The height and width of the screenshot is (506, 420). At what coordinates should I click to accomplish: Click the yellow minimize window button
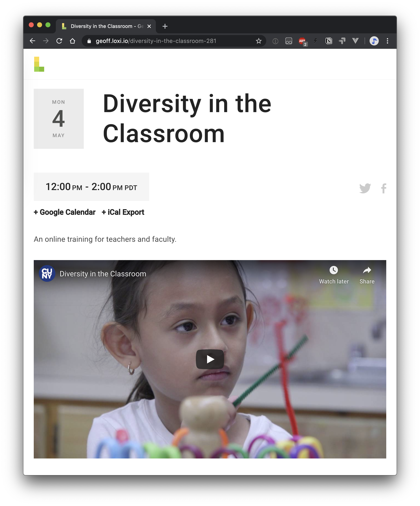pos(40,25)
